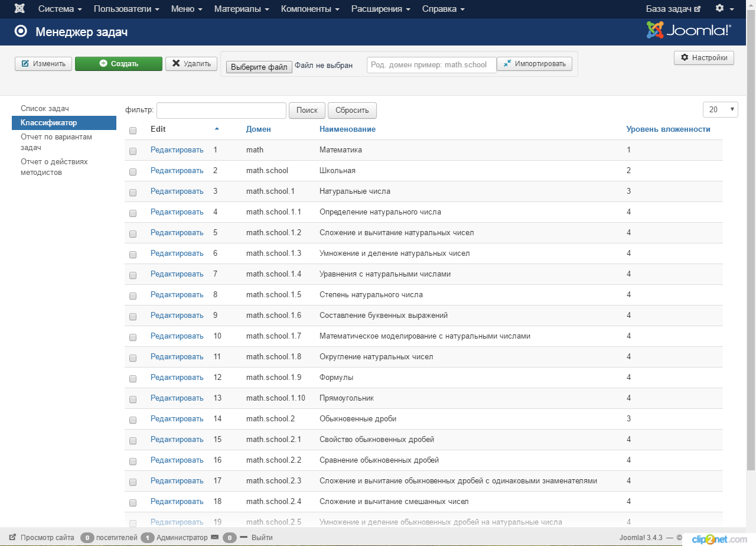Select the checkbox for Обыкновенные дроби
The image size is (756, 546).
tap(133, 420)
